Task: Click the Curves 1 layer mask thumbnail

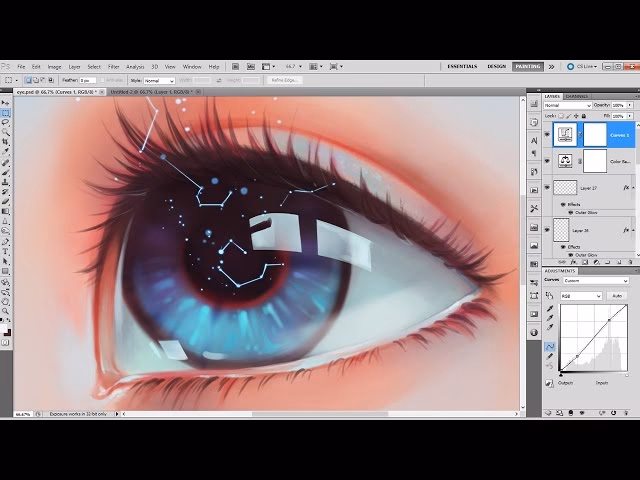Action: (595, 135)
